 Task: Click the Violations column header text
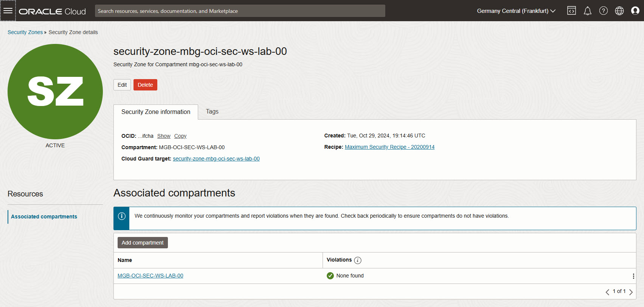pos(339,260)
